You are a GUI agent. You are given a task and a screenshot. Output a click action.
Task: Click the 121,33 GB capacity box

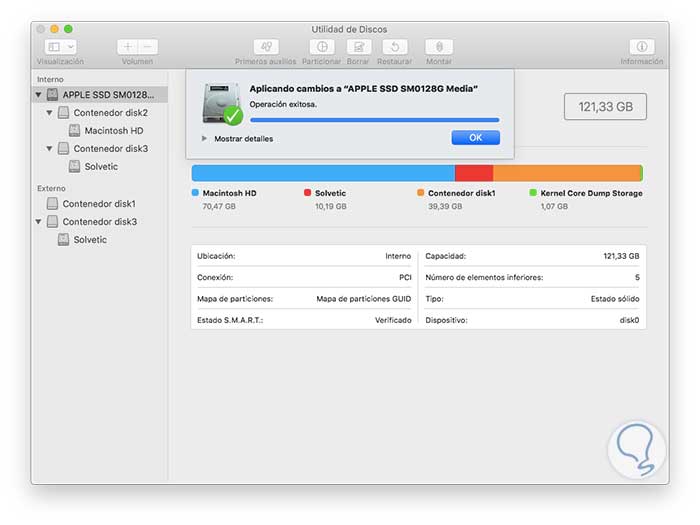pyautogui.click(x=605, y=107)
